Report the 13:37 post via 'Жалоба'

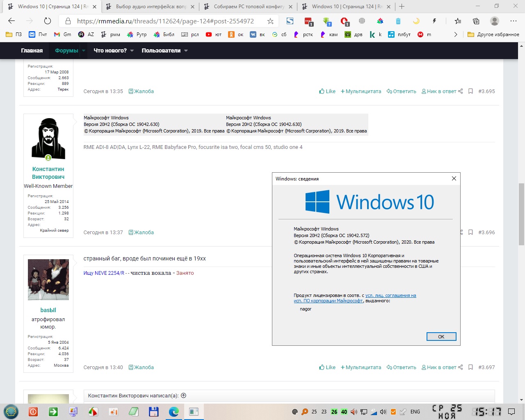pyautogui.click(x=141, y=232)
